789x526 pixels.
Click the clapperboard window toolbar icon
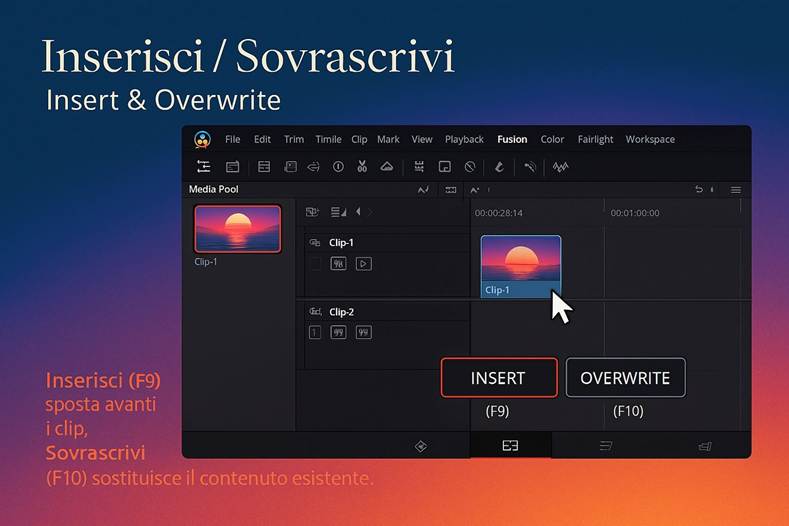pyautogui.click(x=232, y=167)
